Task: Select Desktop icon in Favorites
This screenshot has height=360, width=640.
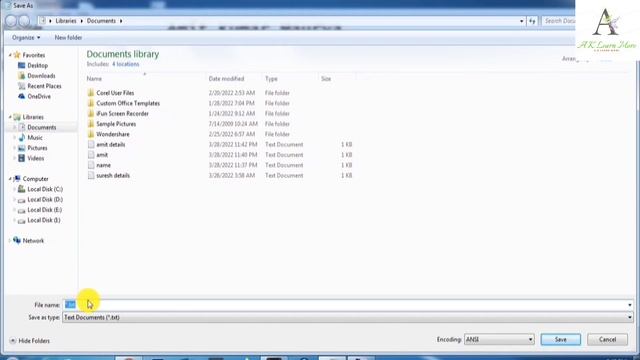Action: pyautogui.click(x=22, y=65)
